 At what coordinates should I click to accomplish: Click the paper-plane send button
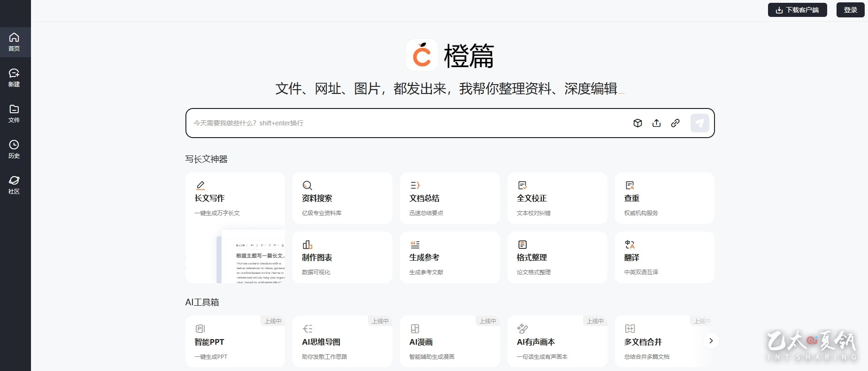tap(699, 123)
